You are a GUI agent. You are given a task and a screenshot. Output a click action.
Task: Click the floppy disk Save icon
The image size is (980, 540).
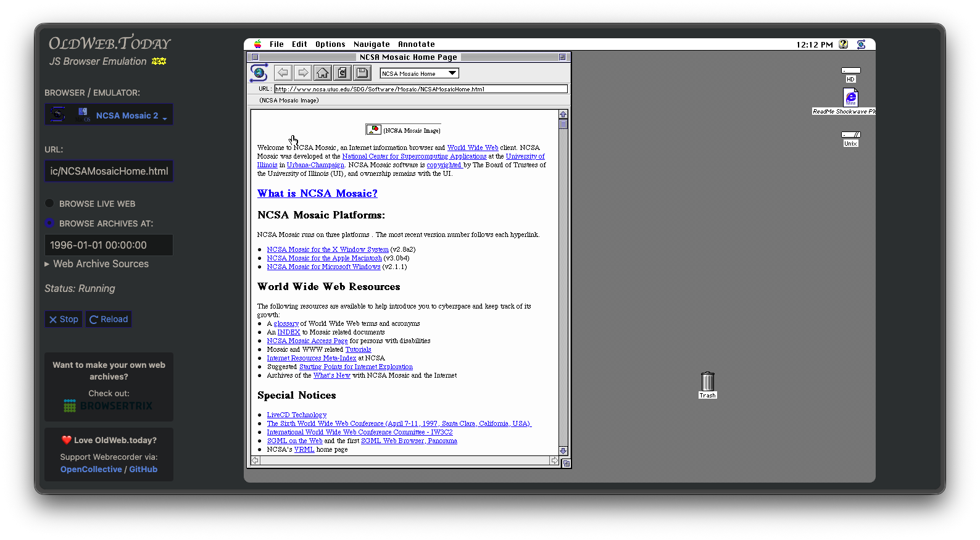(x=362, y=73)
